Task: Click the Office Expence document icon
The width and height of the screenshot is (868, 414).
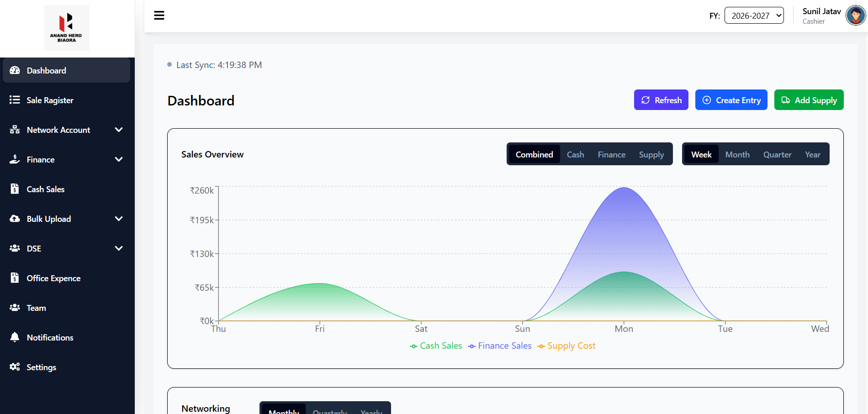Action: point(15,278)
